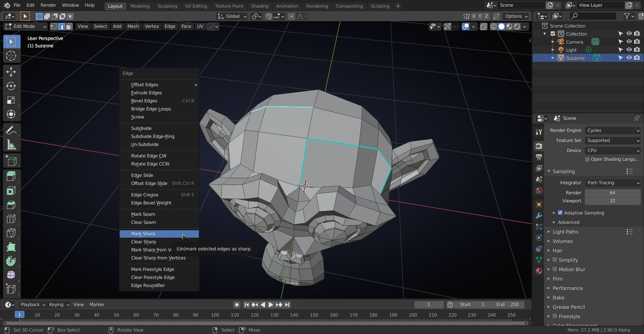Select the Poly Build tool
Screen dimensions: 644x334
[11, 247]
